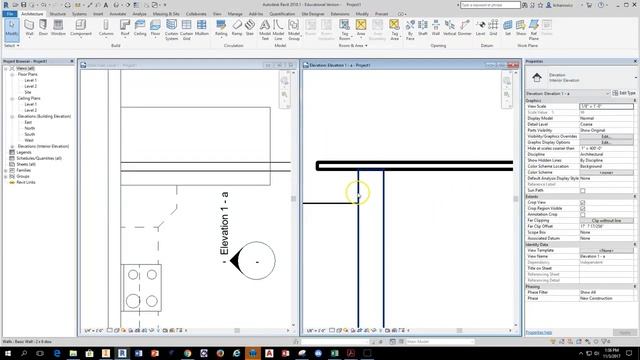Expand the Families tree node
The height and width of the screenshot is (360, 640).
pyautogui.click(x=6, y=170)
